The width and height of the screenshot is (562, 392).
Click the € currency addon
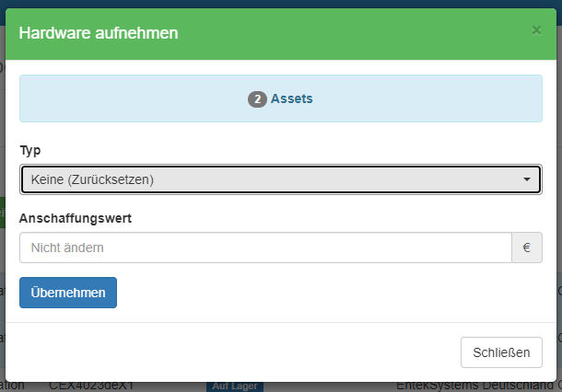click(527, 248)
